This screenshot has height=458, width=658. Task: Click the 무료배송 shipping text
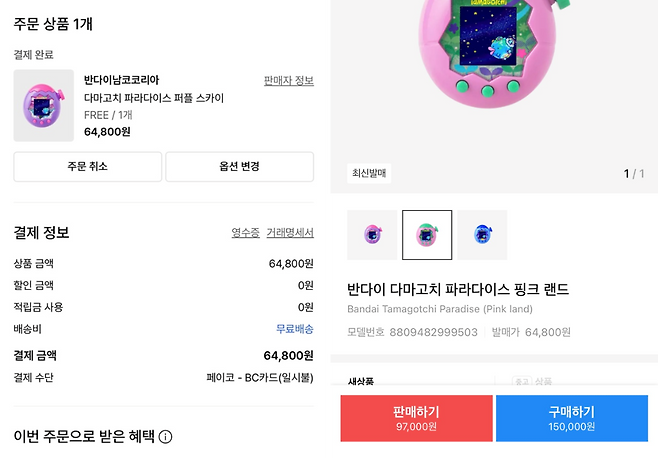tap(294, 329)
